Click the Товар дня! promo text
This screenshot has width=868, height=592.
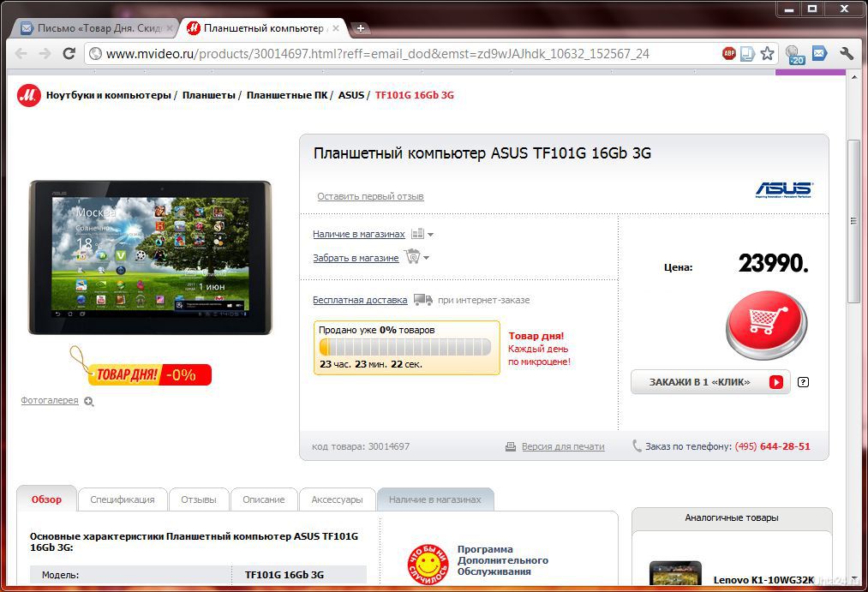[x=536, y=336]
